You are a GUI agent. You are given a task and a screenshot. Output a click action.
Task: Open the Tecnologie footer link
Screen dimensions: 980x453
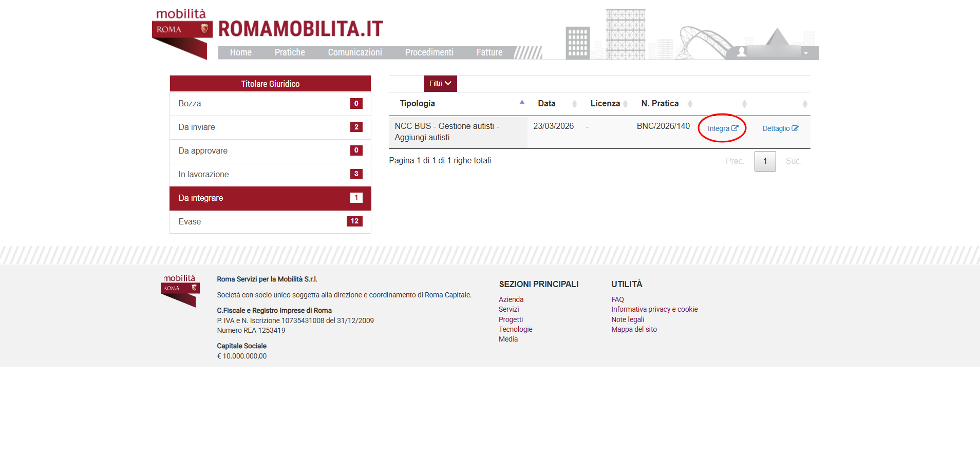click(x=515, y=329)
